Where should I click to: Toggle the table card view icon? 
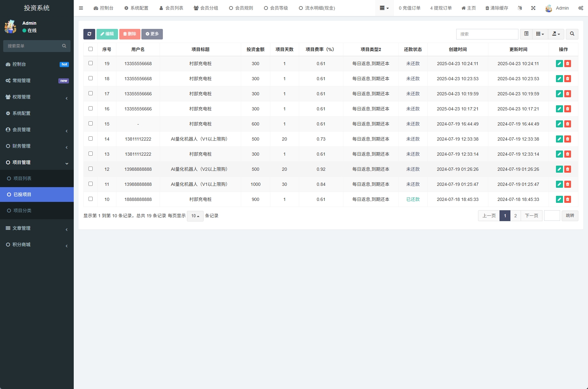pos(526,34)
